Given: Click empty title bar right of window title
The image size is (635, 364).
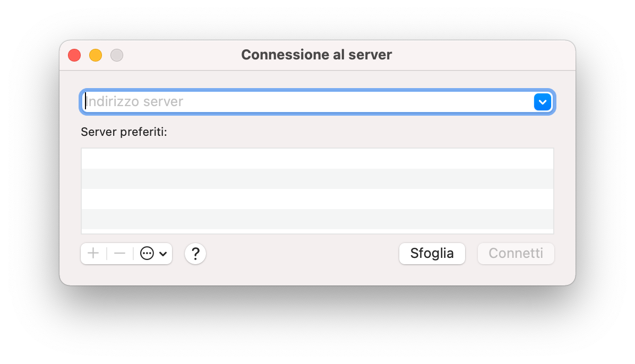Looking at the screenshot, I should 478,55.
